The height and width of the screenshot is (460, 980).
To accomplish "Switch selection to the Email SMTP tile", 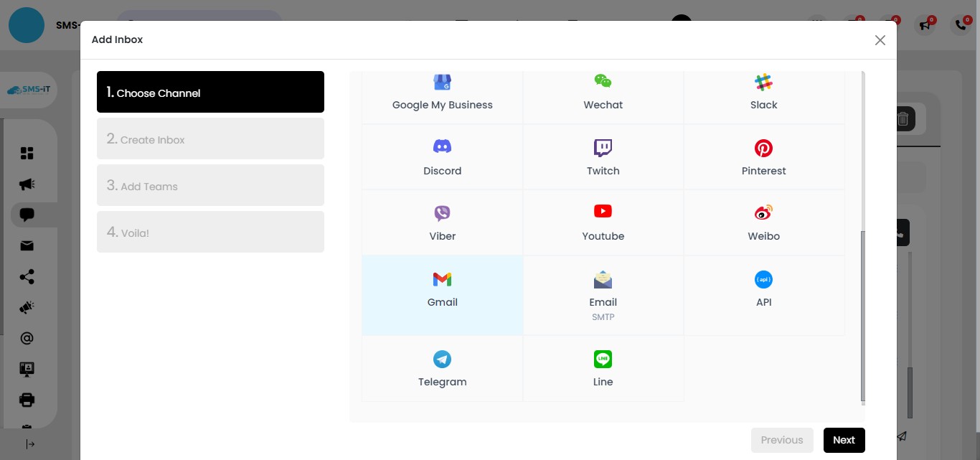I will tap(603, 295).
